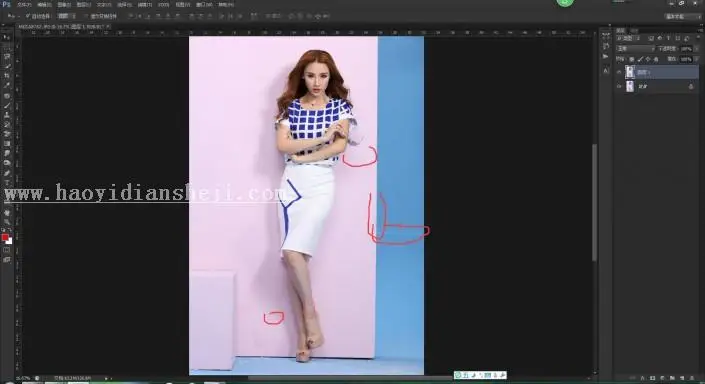Image resolution: width=705 pixels, height=384 pixels.
Task: Select Layer 1 thumbnail
Action: tap(630, 72)
